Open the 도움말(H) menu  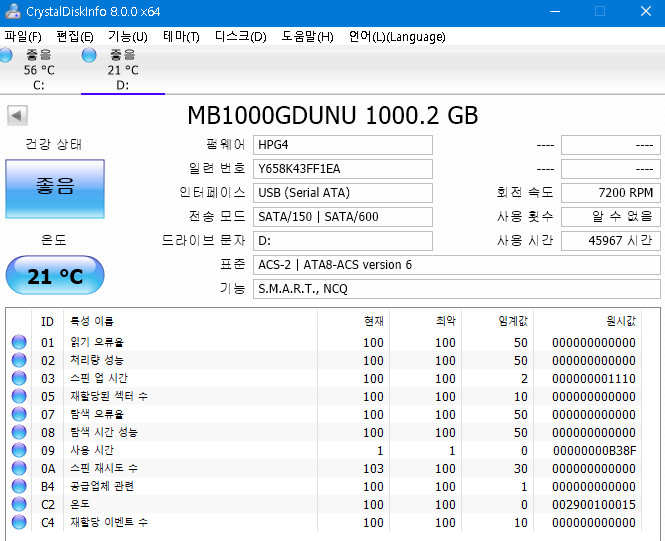[x=307, y=37]
